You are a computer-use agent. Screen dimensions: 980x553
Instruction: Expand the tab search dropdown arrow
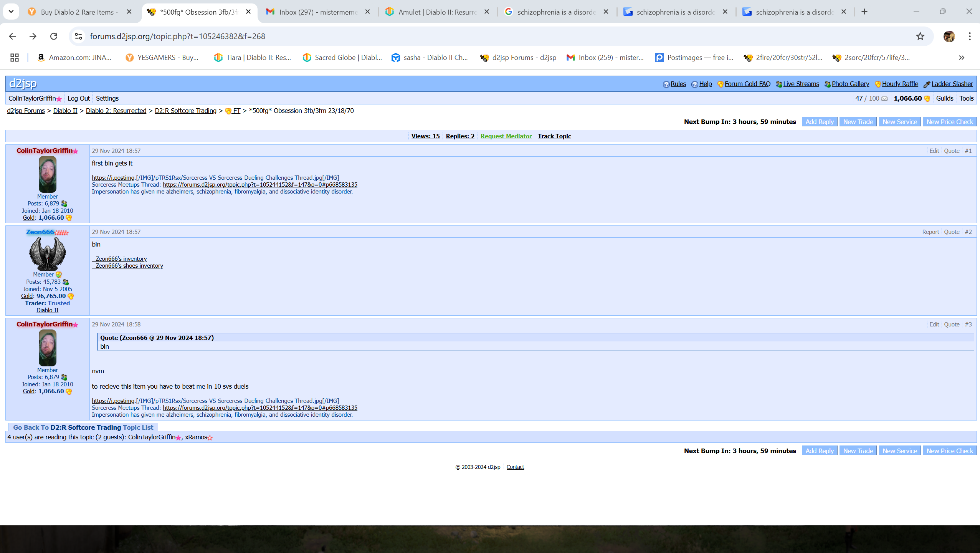[x=11, y=12]
